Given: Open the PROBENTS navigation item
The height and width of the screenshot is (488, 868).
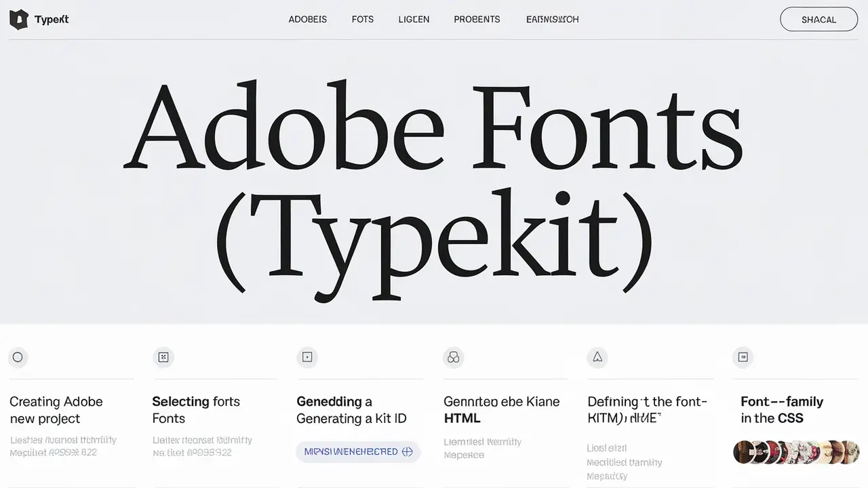Looking at the screenshot, I should pos(477,20).
